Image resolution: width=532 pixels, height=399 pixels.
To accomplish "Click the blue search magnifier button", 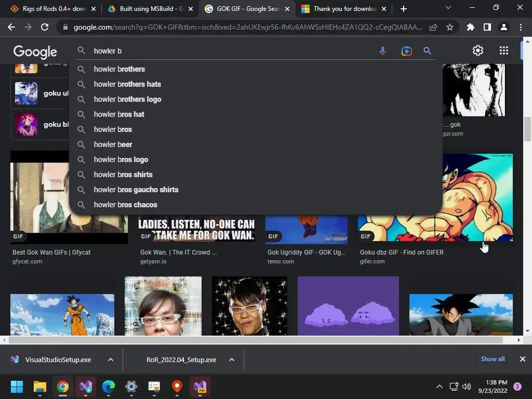I will (427, 51).
